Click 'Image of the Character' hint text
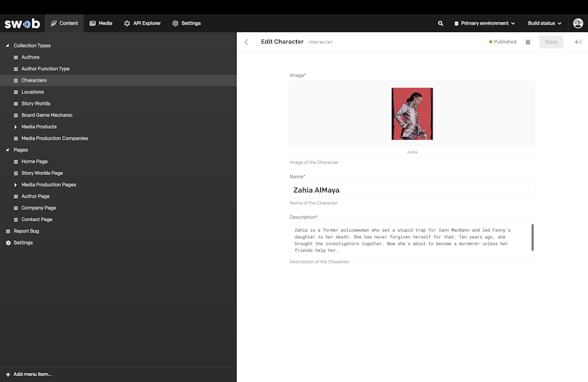 (x=314, y=163)
